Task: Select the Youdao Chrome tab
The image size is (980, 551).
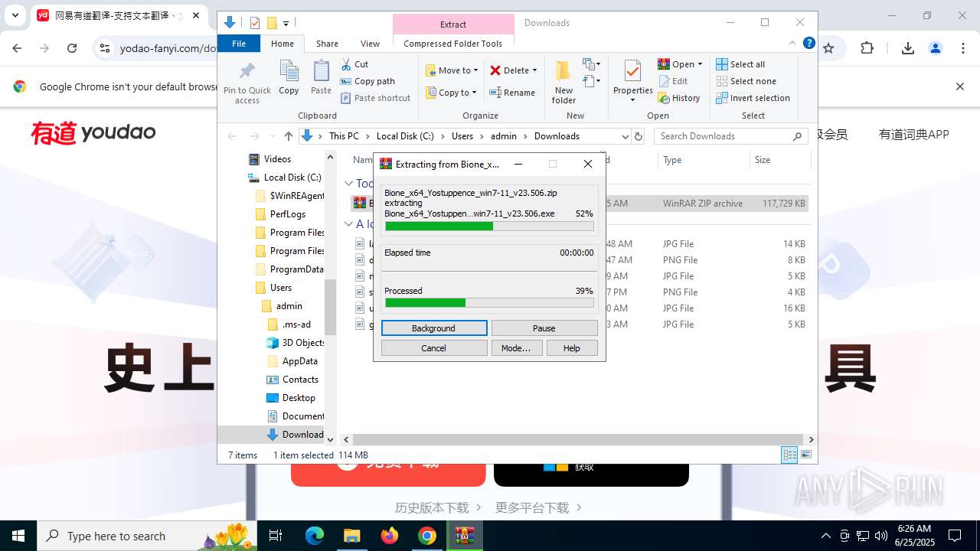Action: pyautogui.click(x=119, y=15)
